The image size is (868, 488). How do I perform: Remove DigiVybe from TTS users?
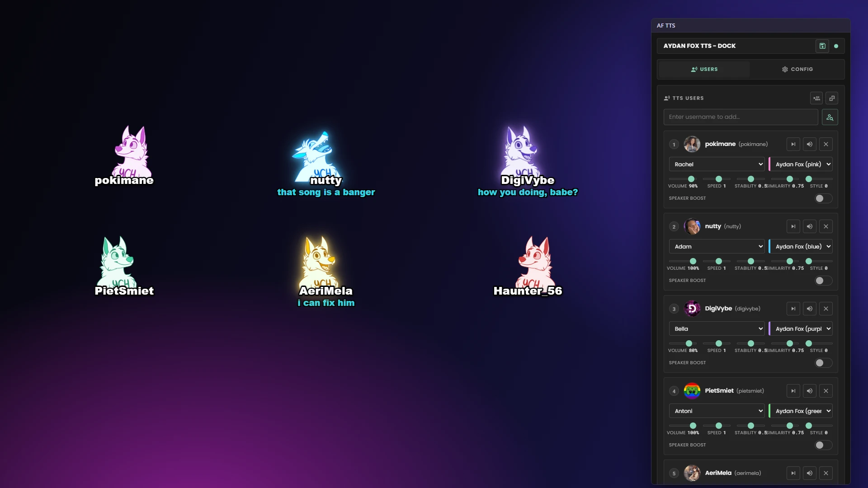click(x=826, y=309)
